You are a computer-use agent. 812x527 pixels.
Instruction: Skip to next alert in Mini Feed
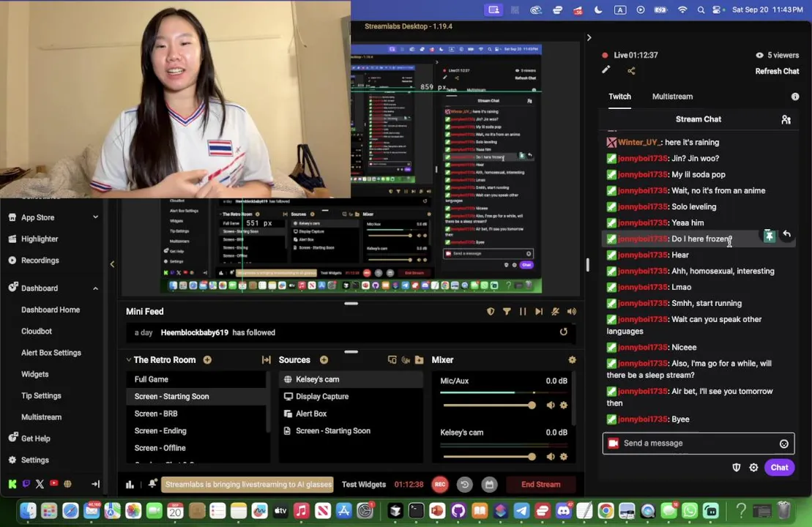tap(539, 311)
